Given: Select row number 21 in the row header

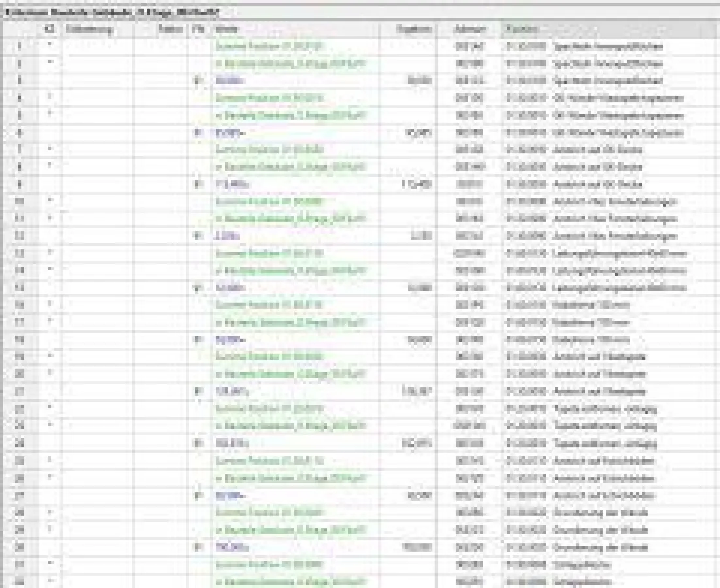Looking at the screenshot, I should coord(19,391).
